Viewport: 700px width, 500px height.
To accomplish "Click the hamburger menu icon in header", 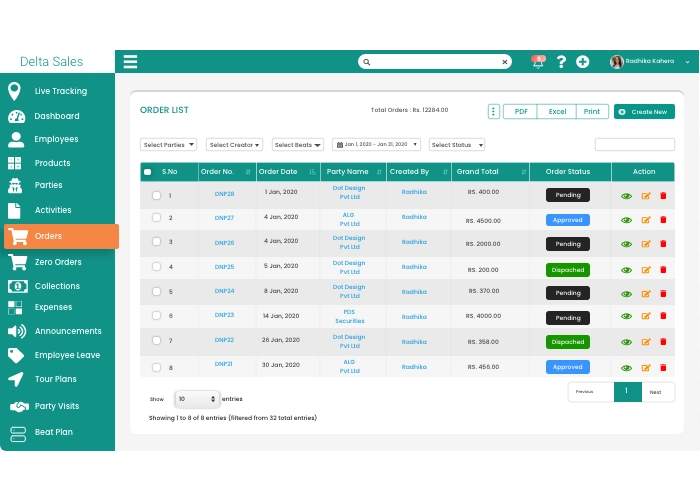I will 130,62.
